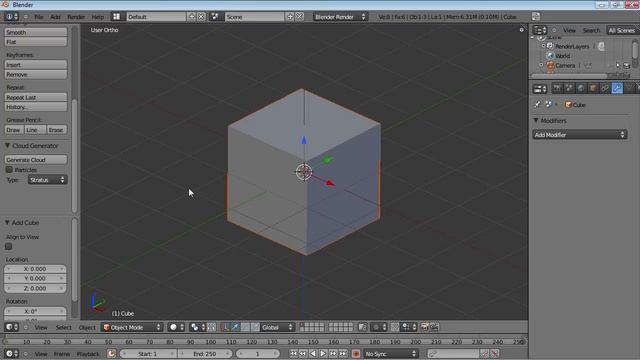The width and height of the screenshot is (640, 360).
Task: Click the X: 0.000 location field
Action: click(35, 269)
